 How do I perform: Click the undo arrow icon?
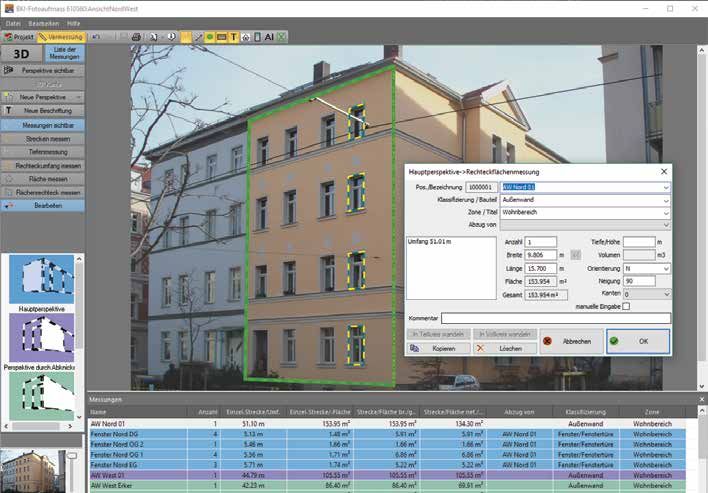(x=96, y=37)
